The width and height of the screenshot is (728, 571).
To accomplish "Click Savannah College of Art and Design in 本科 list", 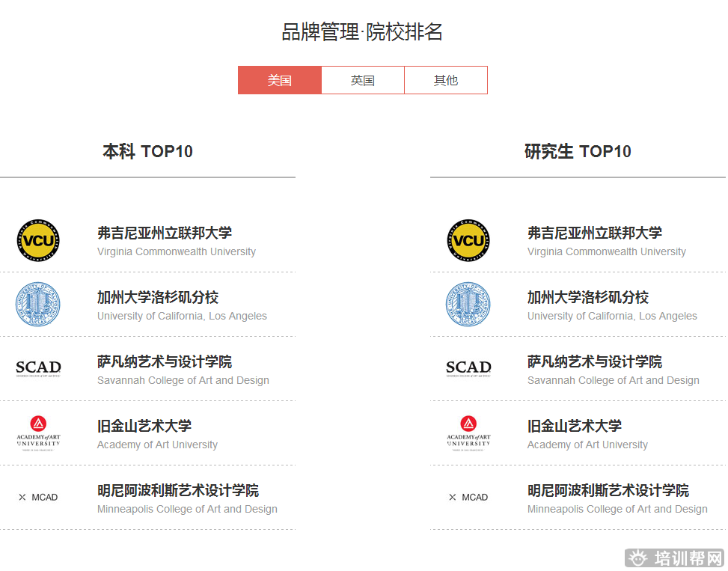I will point(183,380).
